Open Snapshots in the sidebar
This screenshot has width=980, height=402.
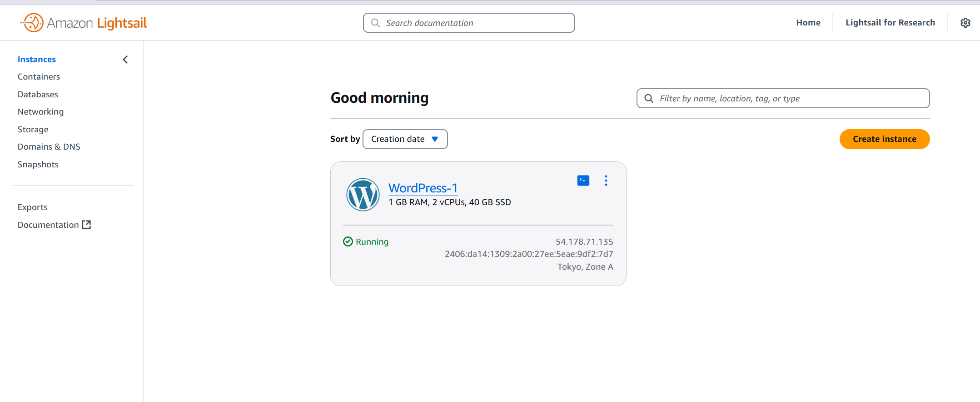click(38, 165)
